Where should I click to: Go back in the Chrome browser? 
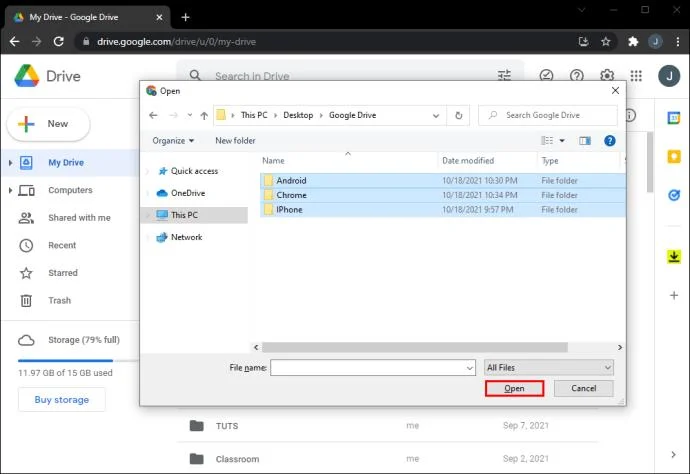coord(15,42)
